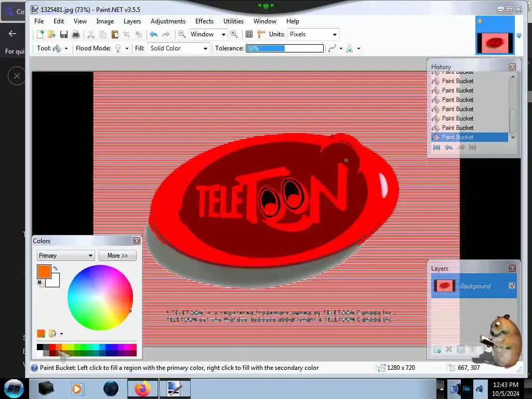Viewport: 532px width, 399px height.
Task: Click the Copy toolbar icon
Action: [103, 34]
